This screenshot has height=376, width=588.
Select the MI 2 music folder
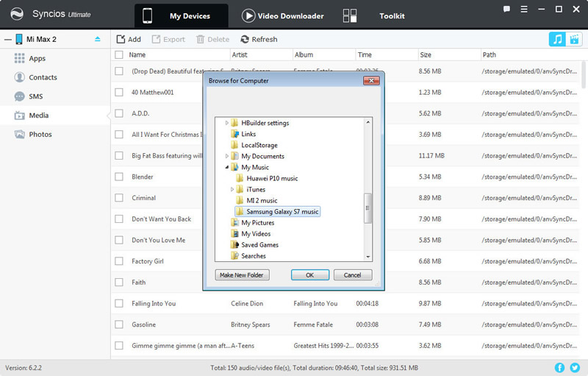pyautogui.click(x=262, y=201)
